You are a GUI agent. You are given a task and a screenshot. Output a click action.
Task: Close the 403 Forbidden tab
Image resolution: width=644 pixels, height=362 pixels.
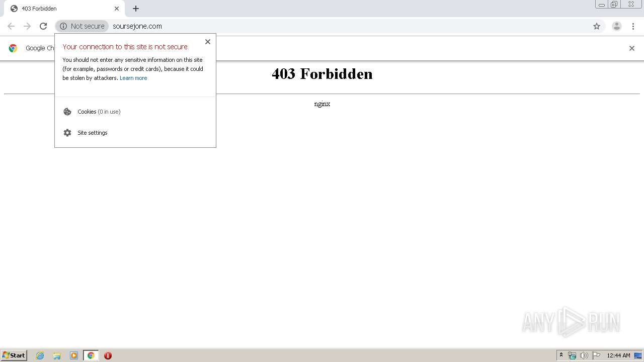coord(117,9)
